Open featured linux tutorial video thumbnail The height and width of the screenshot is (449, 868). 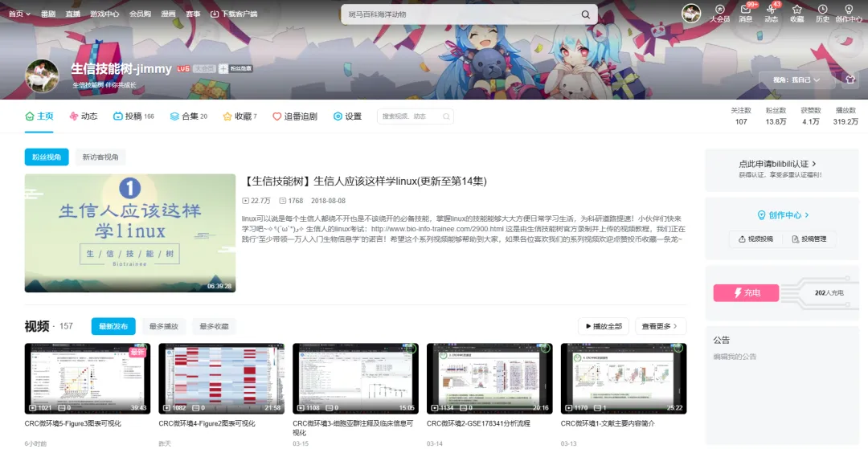(130, 234)
